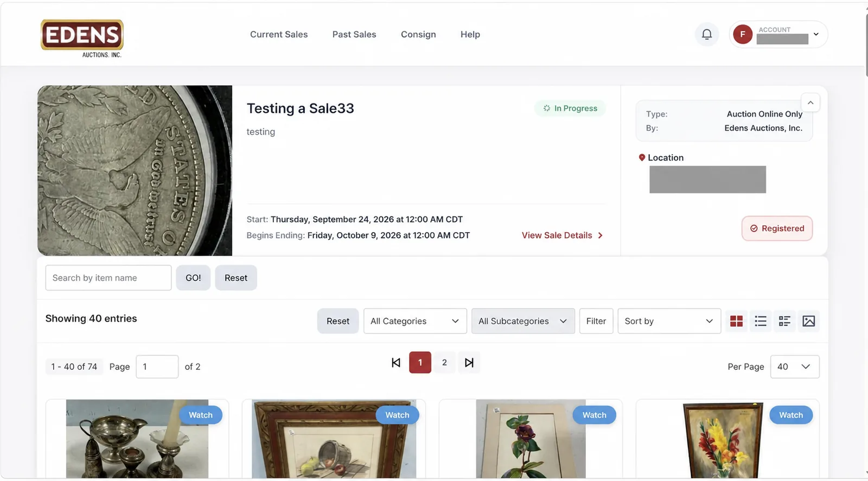Screen dimensions: 868x481
Task: Click View Sale Details link
Action: click(562, 235)
